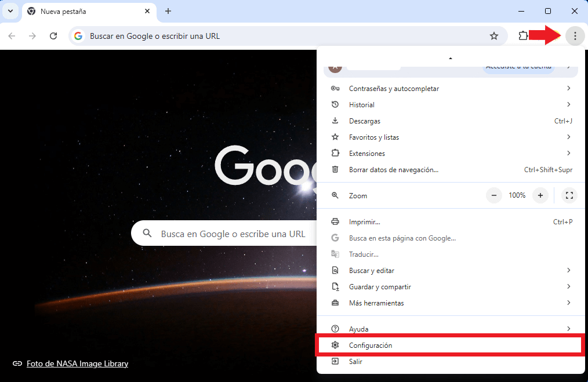Click the star icon beside Favoritos y listas
The image size is (588, 382).
pos(335,137)
